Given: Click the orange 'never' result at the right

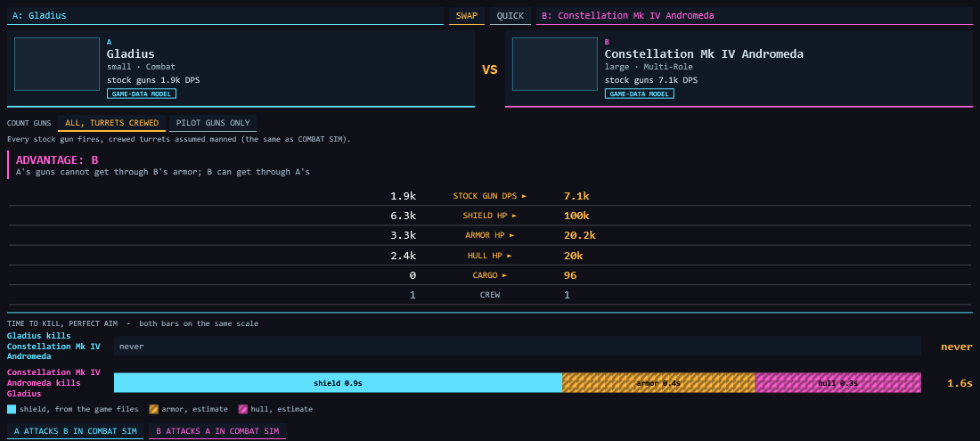Looking at the screenshot, I should pyautogui.click(x=957, y=347).
